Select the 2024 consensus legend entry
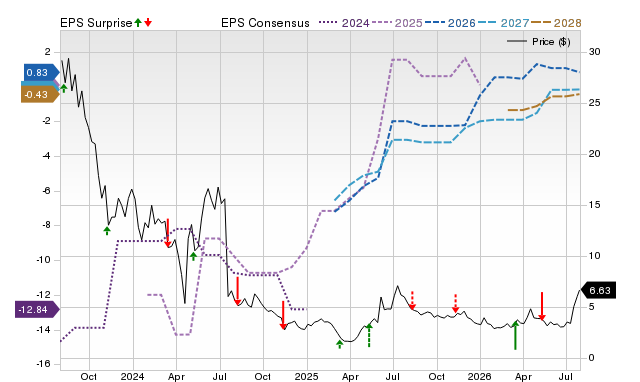 click(344, 23)
